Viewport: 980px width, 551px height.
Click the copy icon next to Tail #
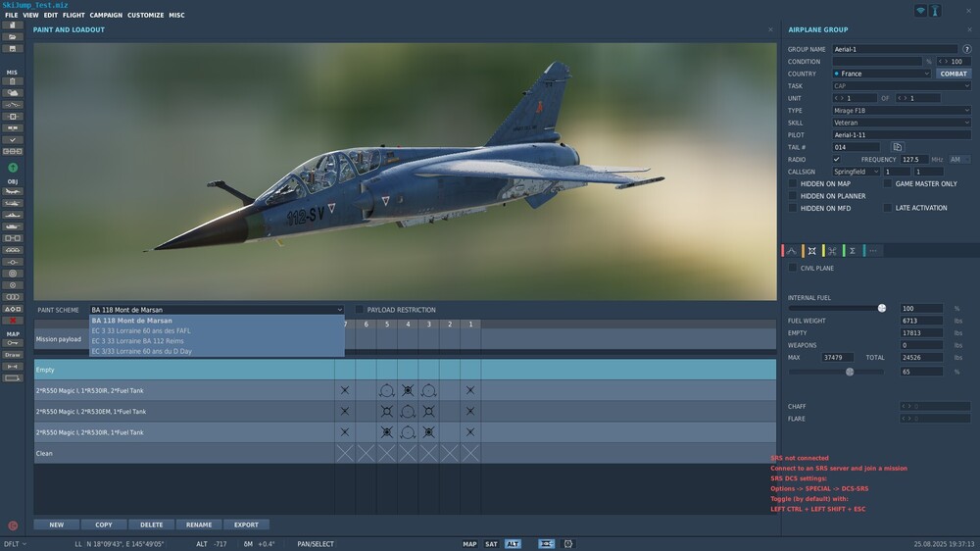[897, 147]
